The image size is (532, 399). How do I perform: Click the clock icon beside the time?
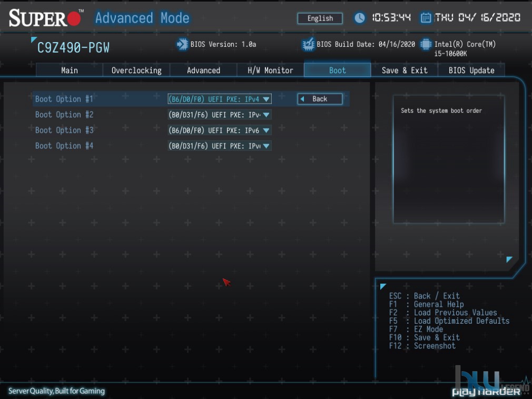(x=359, y=17)
